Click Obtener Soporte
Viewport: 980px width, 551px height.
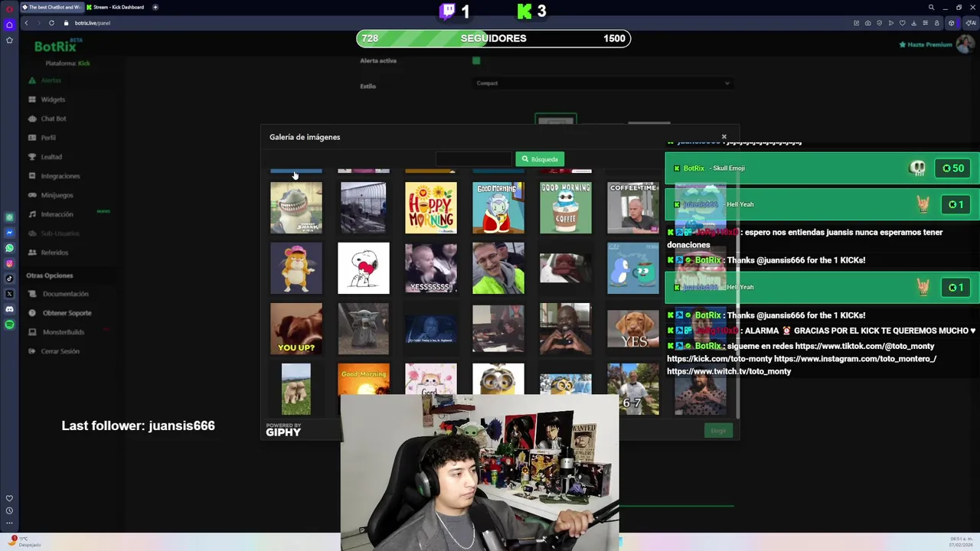pos(67,313)
